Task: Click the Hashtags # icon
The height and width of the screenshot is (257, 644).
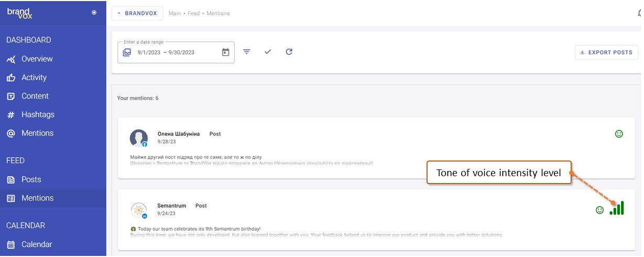Action: (11, 115)
